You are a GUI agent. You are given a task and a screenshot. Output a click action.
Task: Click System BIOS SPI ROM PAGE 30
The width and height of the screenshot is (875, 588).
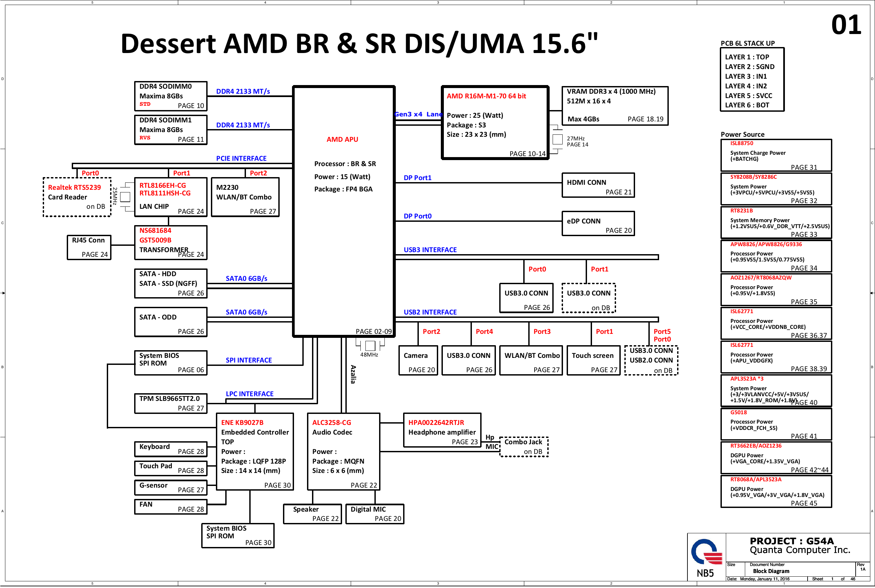(x=238, y=536)
